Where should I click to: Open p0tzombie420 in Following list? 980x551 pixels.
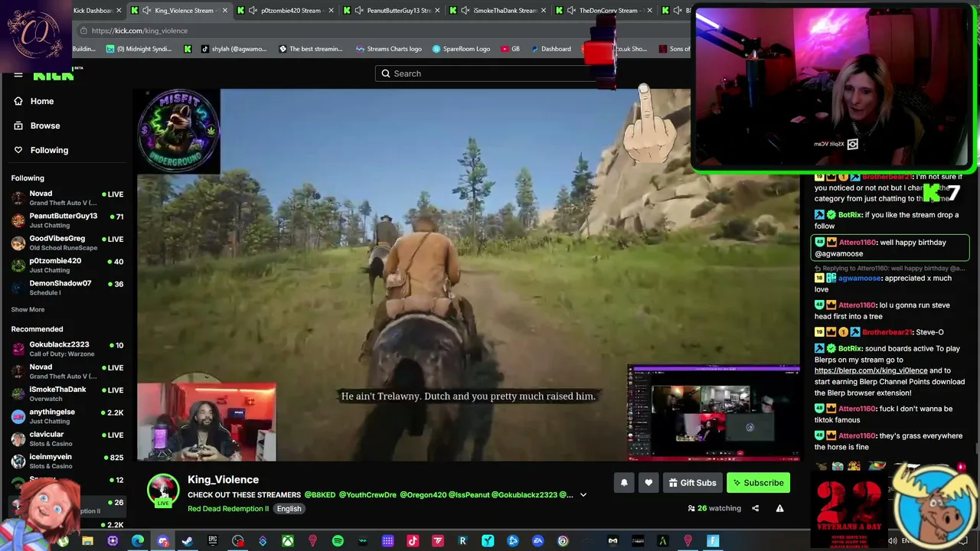pos(67,265)
